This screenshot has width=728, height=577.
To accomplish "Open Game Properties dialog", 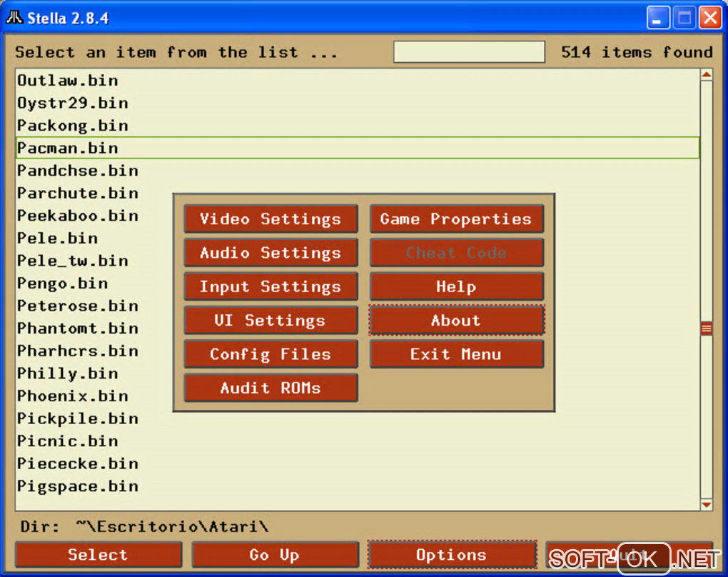I will [x=456, y=219].
